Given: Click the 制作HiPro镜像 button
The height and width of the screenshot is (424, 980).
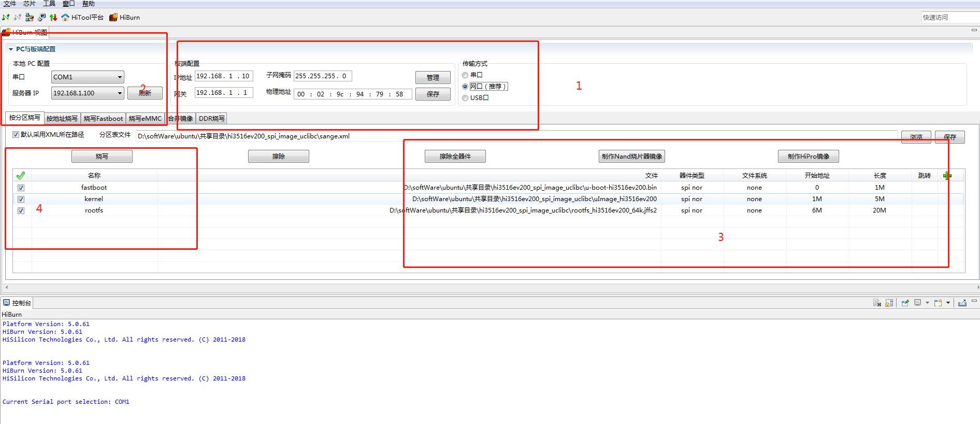Looking at the screenshot, I should pos(809,156).
